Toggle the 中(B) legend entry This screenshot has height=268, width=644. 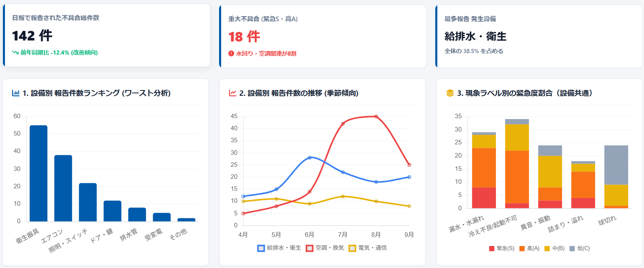[x=554, y=249]
